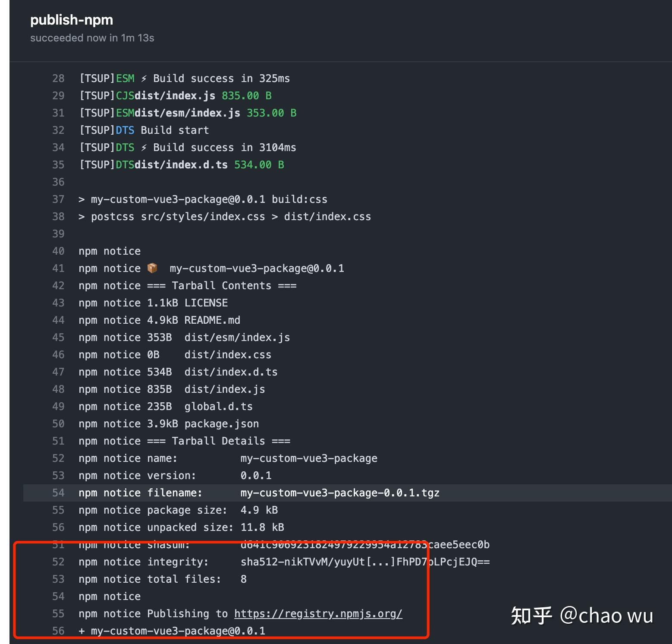Click 'dist/index.js 835.00 B' CJS log line
This screenshot has height=644, width=672.
(176, 96)
